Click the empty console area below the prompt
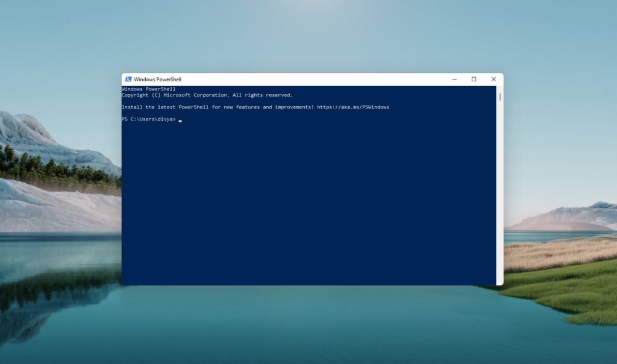The image size is (617, 364). pyautogui.click(x=301, y=199)
